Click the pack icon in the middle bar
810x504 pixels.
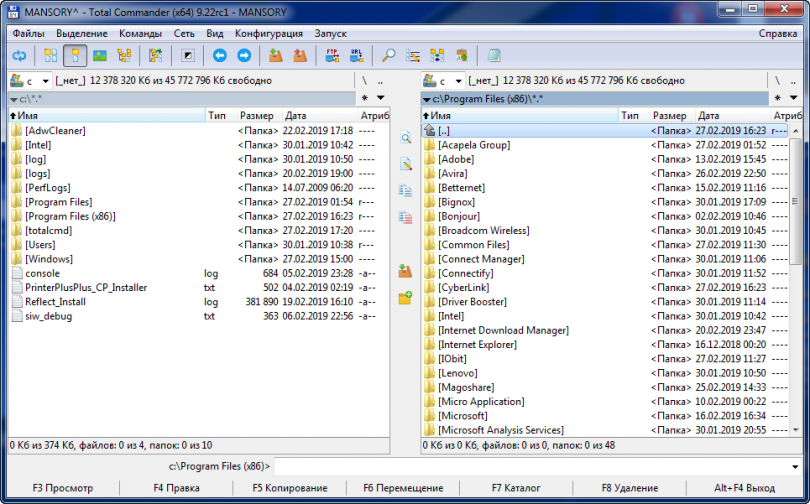pos(406,271)
